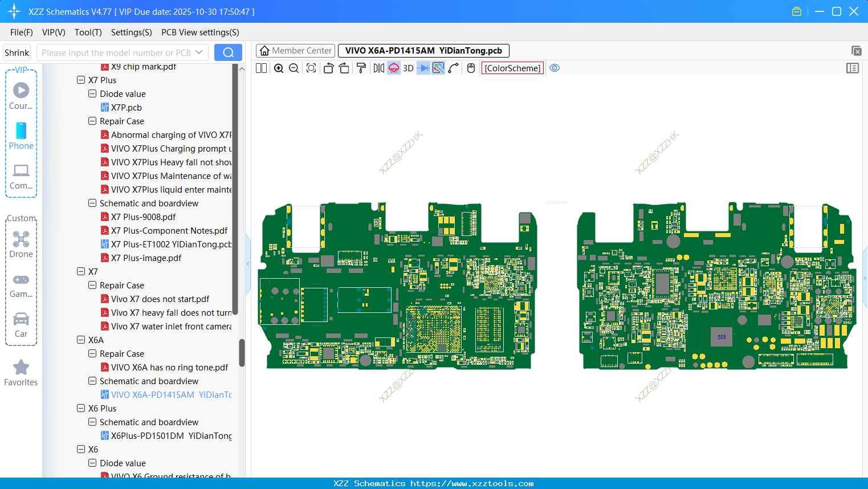Fit the board view to the window
This screenshot has width=868, height=489.
311,68
